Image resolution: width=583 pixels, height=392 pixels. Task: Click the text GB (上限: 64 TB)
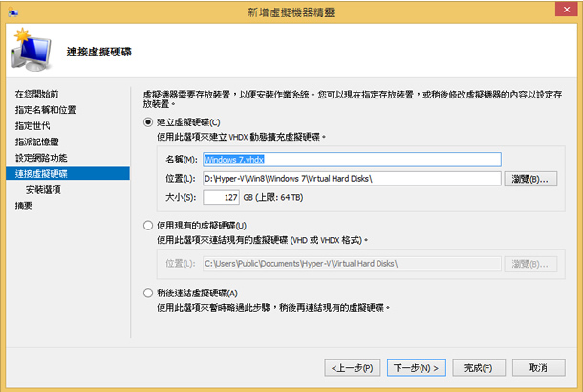click(x=273, y=198)
